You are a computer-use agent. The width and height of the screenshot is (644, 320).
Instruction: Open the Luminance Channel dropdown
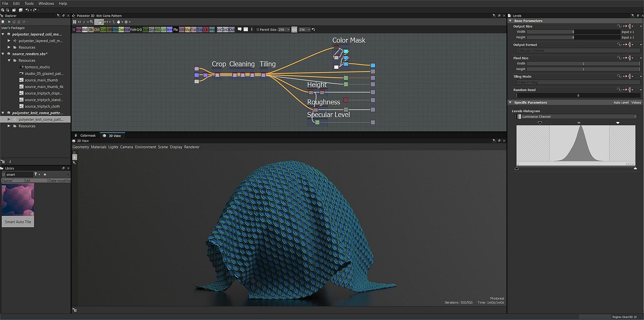pos(576,117)
